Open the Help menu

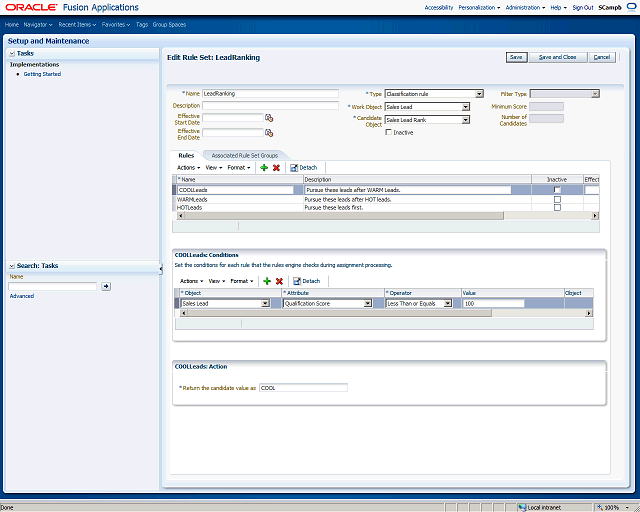point(558,8)
